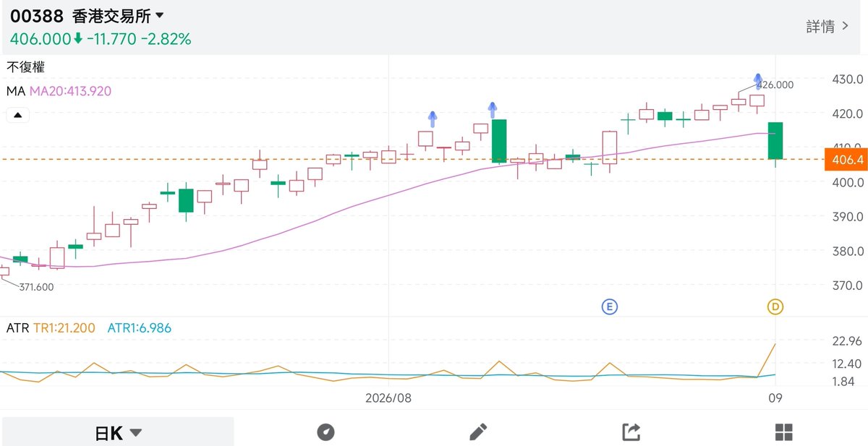The height and width of the screenshot is (446, 868).
Task: Click the 430.0 price axis label
Action: [x=846, y=78]
